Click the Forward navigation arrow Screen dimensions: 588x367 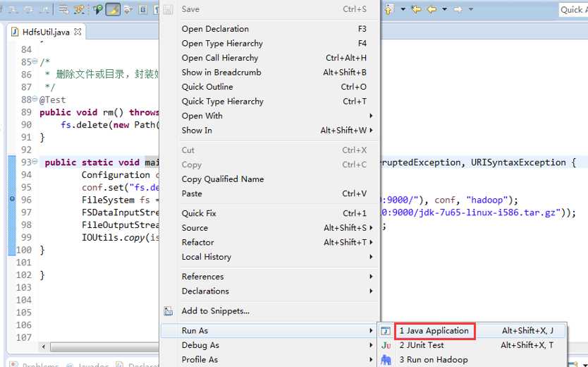tap(458, 9)
